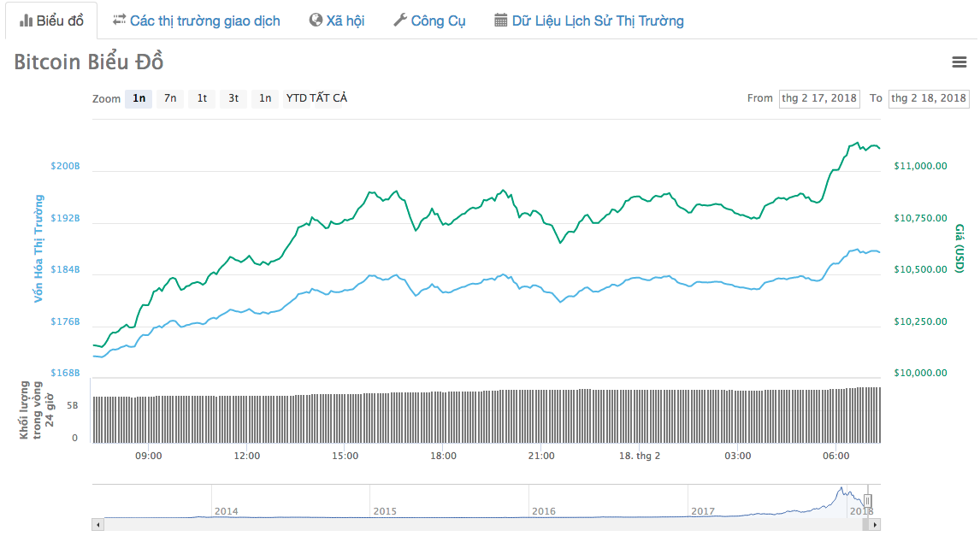Screen dimensions: 980x542
Task: View the Dữ Liệu Lịch Sử Thị Trường tab
Action: [588, 21]
